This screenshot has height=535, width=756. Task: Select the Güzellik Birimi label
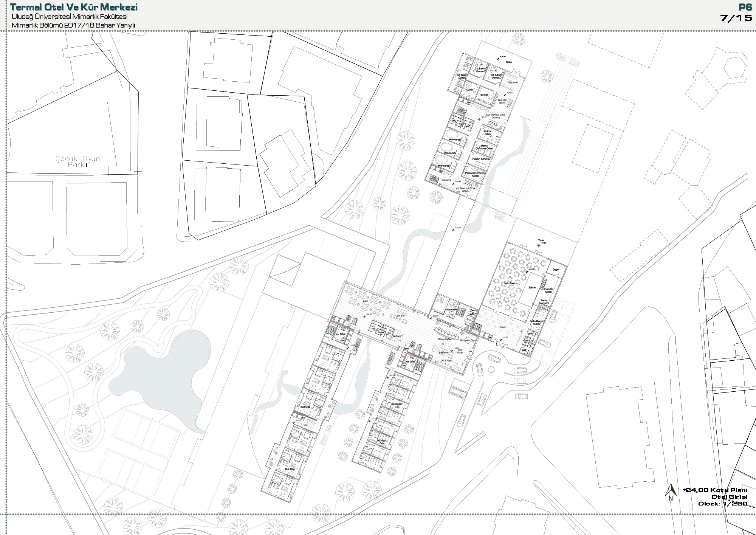click(x=502, y=101)
